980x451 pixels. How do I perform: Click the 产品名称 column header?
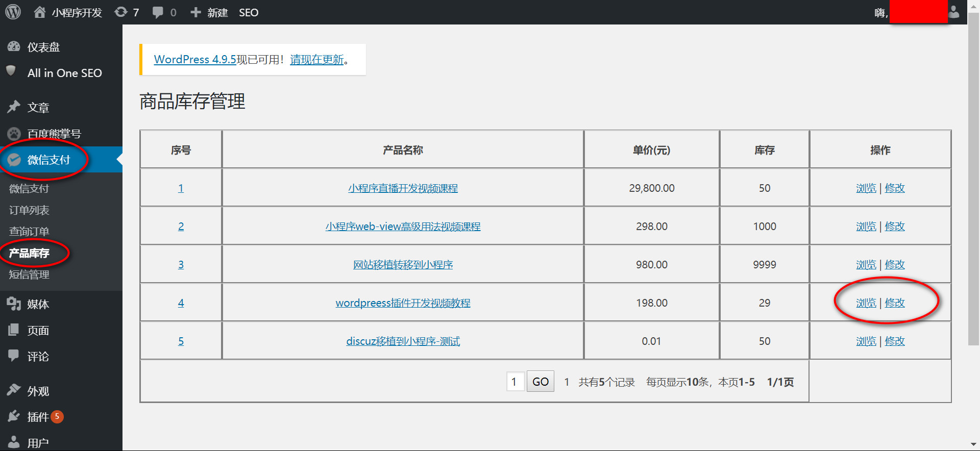pyautogui.click(x=403, y=150)
